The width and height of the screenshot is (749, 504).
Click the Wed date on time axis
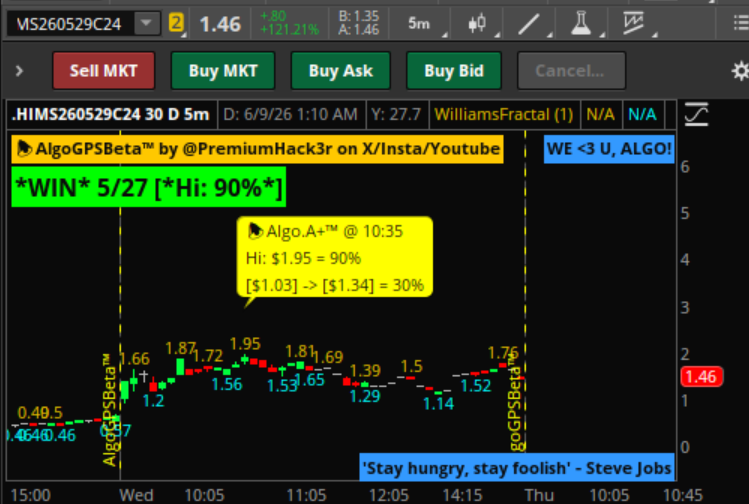(136, 495)
